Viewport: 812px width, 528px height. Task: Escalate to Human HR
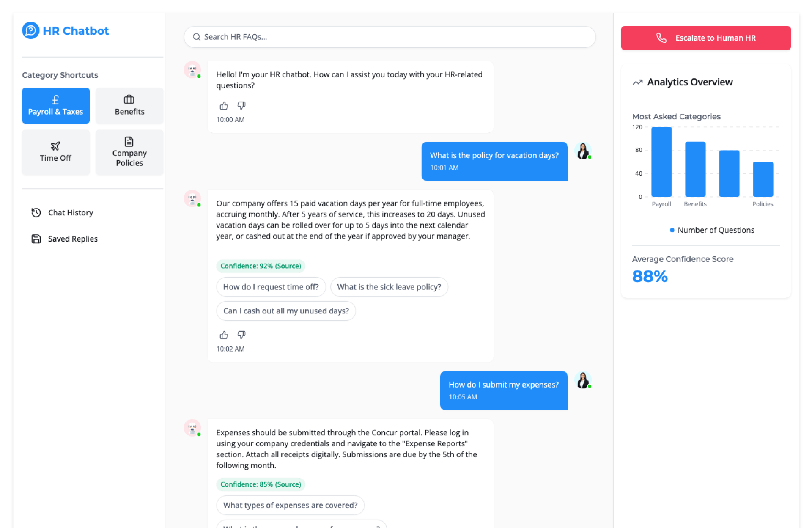click(x=705, y=38)
